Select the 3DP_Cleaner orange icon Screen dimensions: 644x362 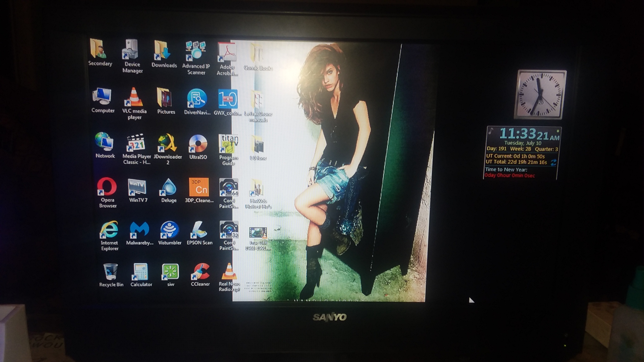(199, 187)
